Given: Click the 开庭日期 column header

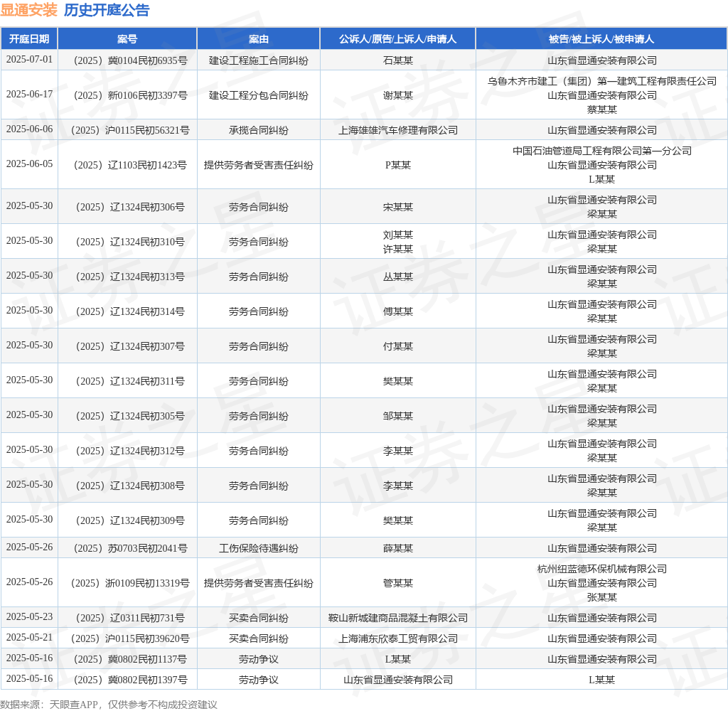Looking at the screenshot, I should coord(29,39).
